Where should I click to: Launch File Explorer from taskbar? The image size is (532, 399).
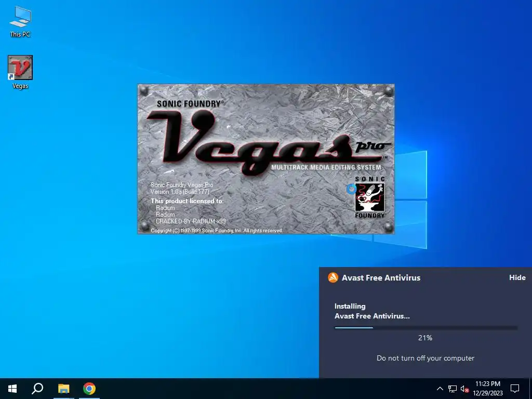click(63, 389)
